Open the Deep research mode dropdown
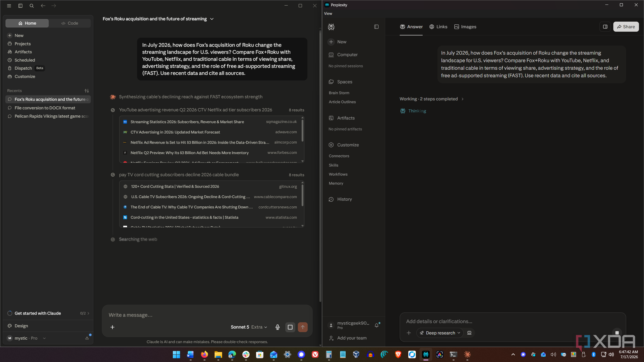The height and width of the screenshot is (362, 644). 440,333
